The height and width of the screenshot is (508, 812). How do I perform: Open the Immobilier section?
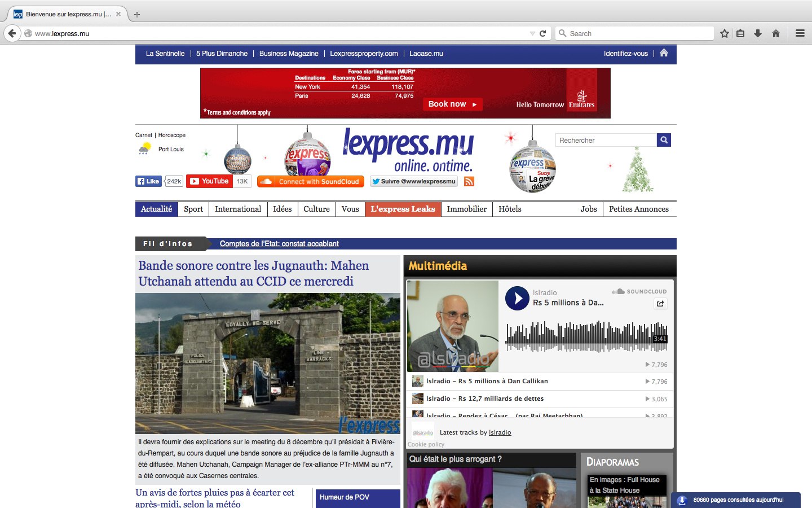point(467,209)
